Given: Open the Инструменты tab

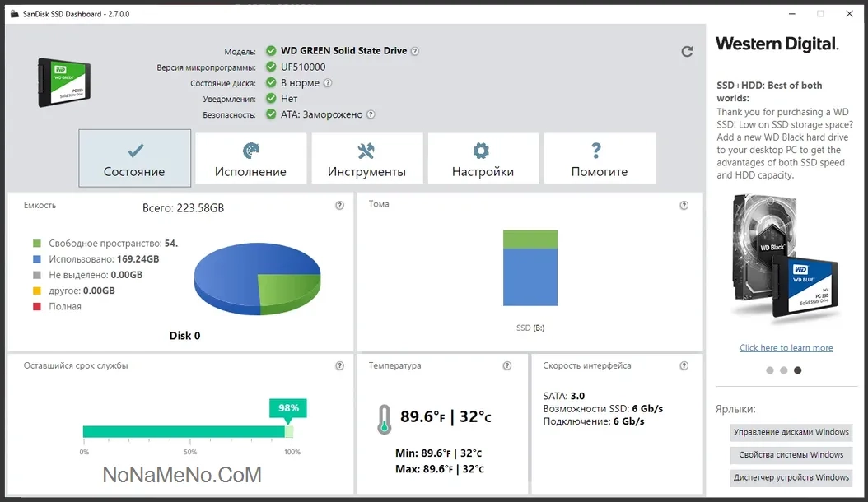Looking at the screenshot, I should (366, 159).
